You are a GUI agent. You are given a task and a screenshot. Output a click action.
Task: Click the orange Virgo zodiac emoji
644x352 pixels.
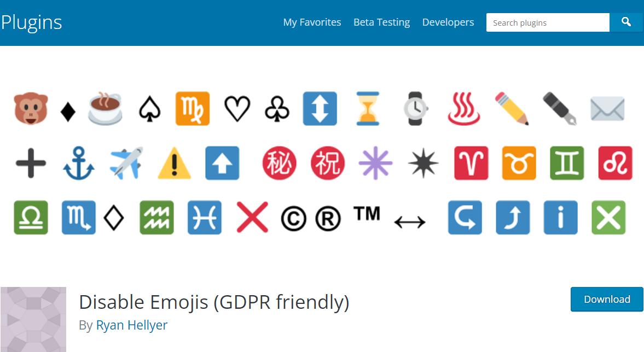pos(193,108)
